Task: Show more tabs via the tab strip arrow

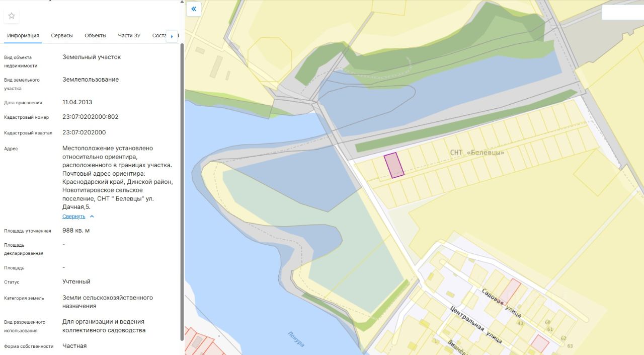Action: (172, 36)
